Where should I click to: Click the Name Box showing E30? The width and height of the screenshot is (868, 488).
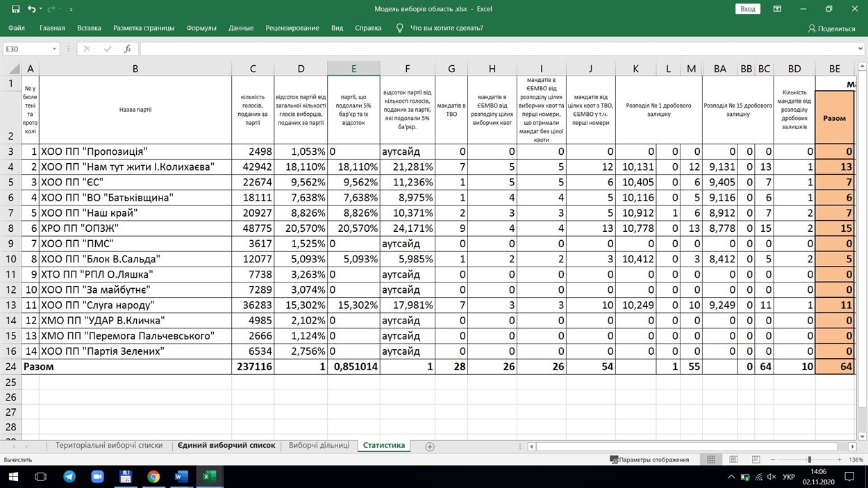coord(26,49)
